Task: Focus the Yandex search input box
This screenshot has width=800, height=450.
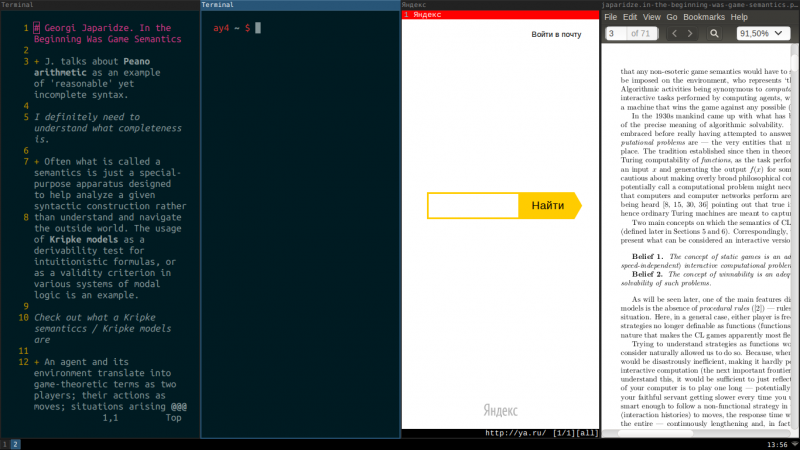Action: [473, 206]
